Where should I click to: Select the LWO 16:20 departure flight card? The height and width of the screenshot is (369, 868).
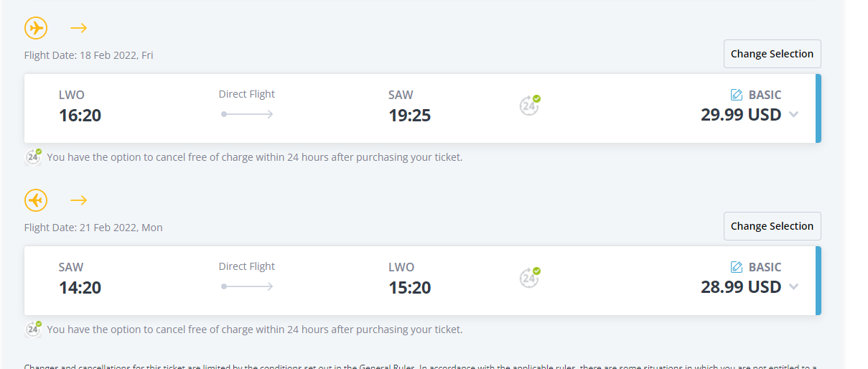coord(423,108)
